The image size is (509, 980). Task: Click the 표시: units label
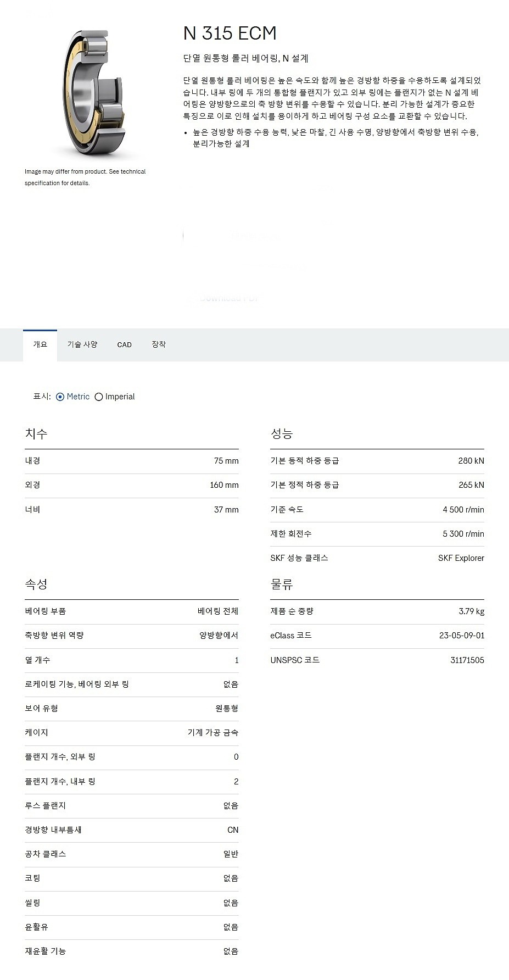pos(42,397)
